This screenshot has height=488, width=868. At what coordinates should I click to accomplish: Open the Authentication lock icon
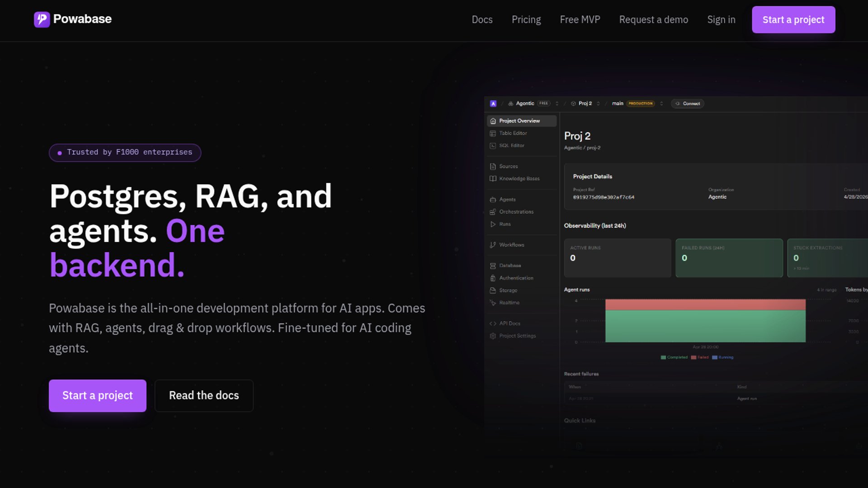(x=493, y=278)
